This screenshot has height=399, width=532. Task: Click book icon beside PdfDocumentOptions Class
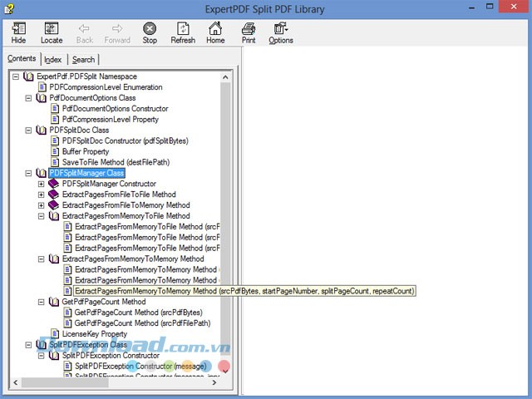point(41,98)
